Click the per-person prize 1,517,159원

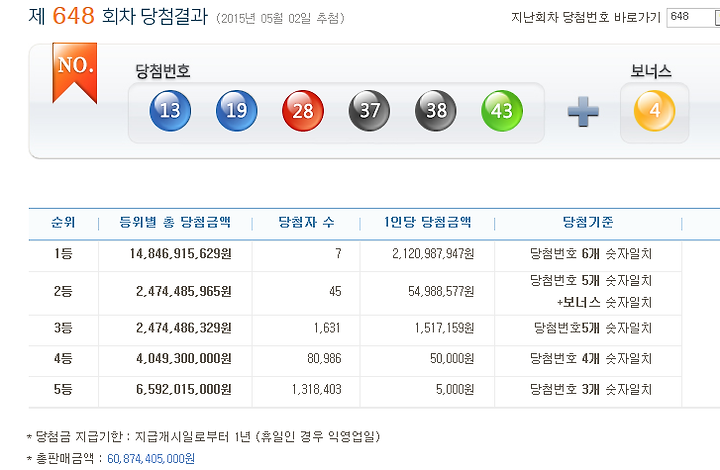[x=444, y=328]
